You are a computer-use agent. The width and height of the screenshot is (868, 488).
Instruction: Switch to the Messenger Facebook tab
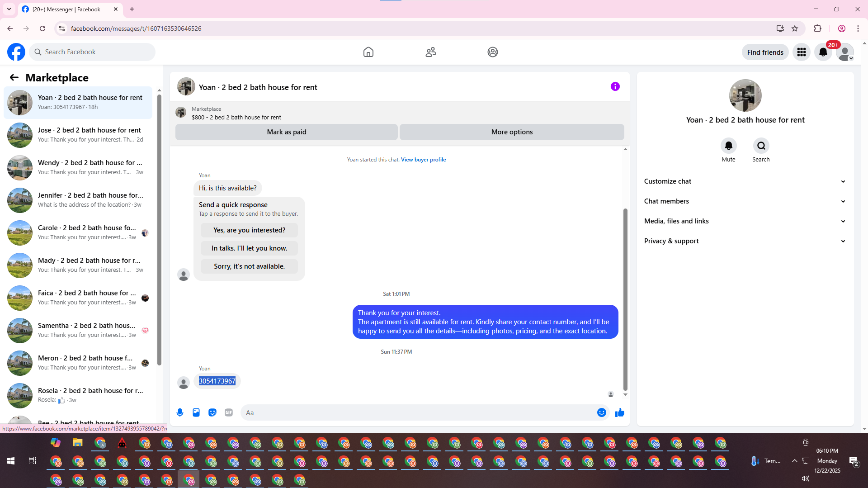(x=70, y=9)
